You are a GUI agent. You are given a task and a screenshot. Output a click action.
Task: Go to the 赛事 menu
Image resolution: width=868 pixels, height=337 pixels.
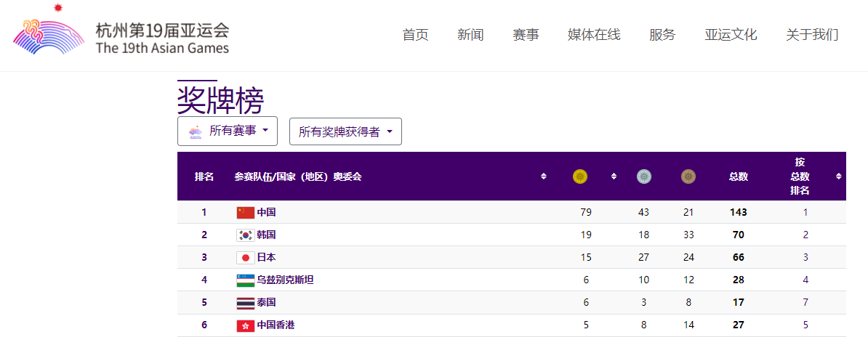tap(526, 35)
